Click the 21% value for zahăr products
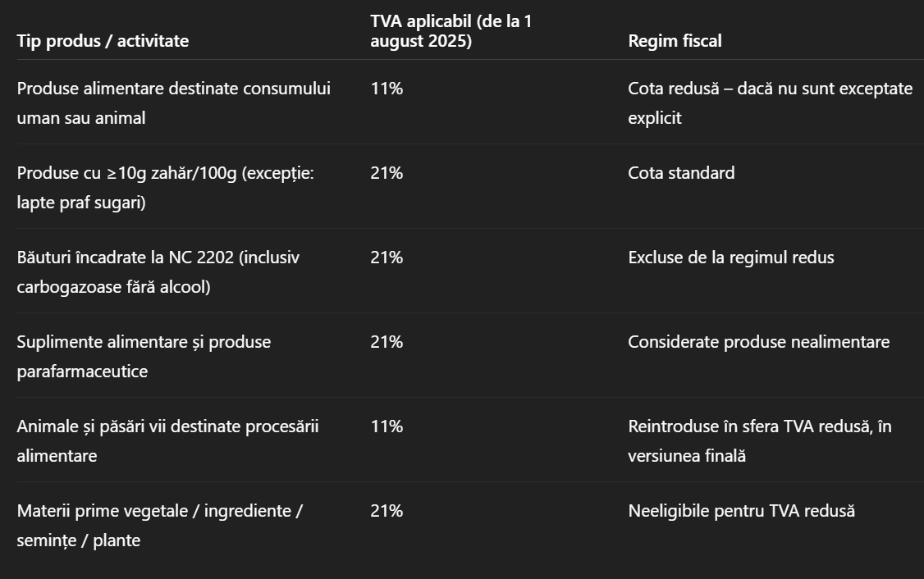The width and height of the screenshot is (924, 579). (x=387, y=172)
